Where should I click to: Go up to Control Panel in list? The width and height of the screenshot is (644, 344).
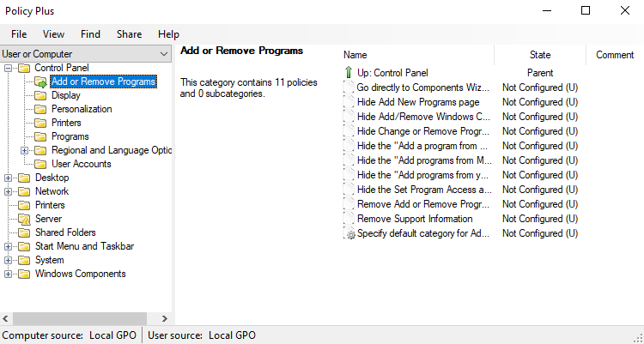pos(392,73)
